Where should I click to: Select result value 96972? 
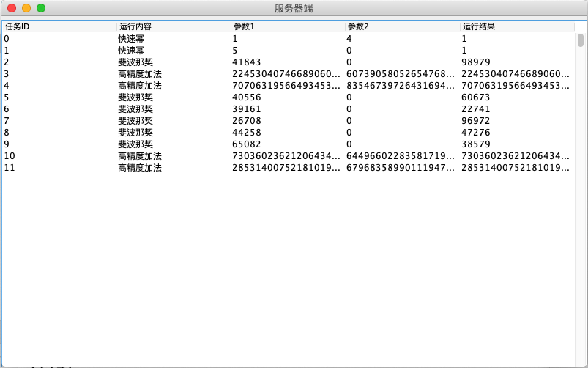475,121
